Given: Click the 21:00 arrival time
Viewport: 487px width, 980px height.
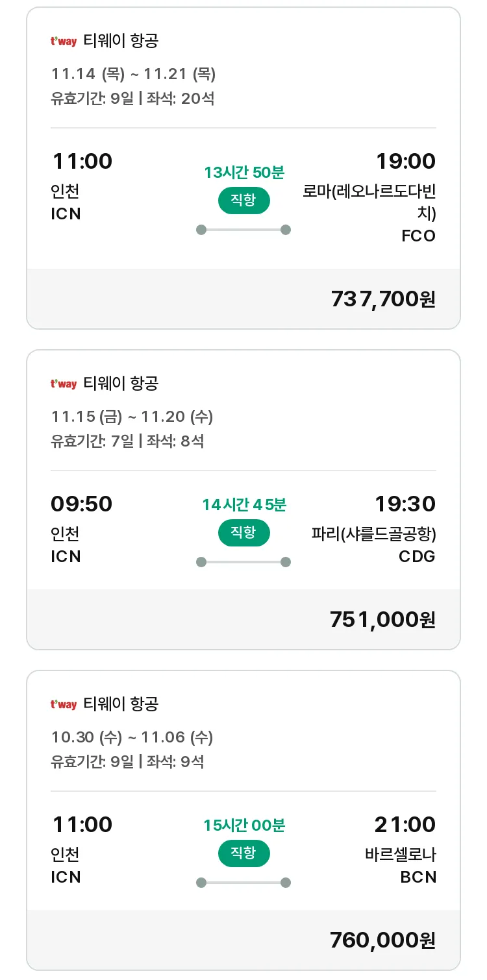Looking at the screenshot, I should [x=405, y=824].
